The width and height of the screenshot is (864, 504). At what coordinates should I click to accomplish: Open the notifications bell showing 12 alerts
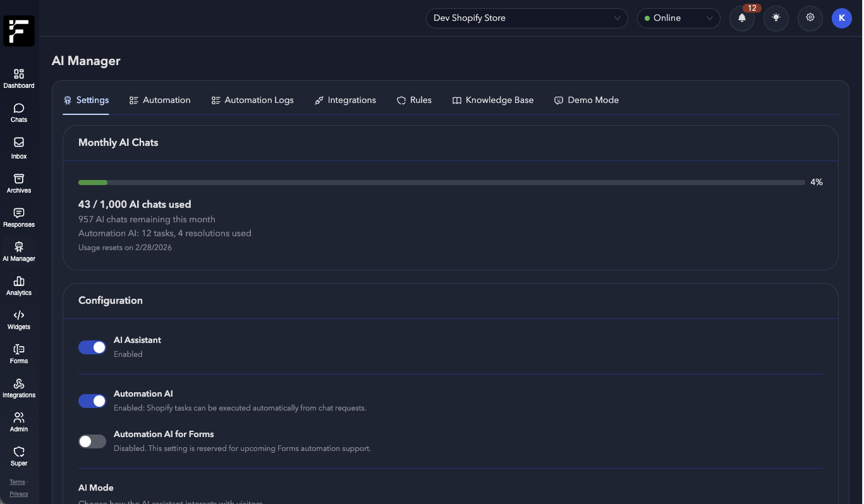(x=741, y=18)
